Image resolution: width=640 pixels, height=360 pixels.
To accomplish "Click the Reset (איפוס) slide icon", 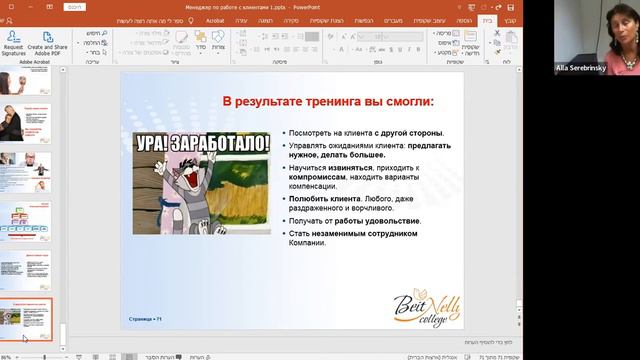I will pyautogui.click(x=456, y=43).
